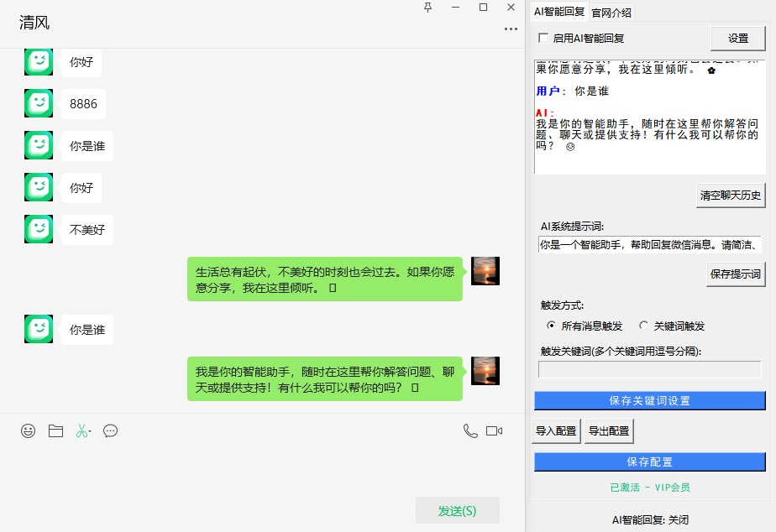Viewport: 776px width, 532px height.
Task: Start a video call with 清风
Action: tap(495, 430)
